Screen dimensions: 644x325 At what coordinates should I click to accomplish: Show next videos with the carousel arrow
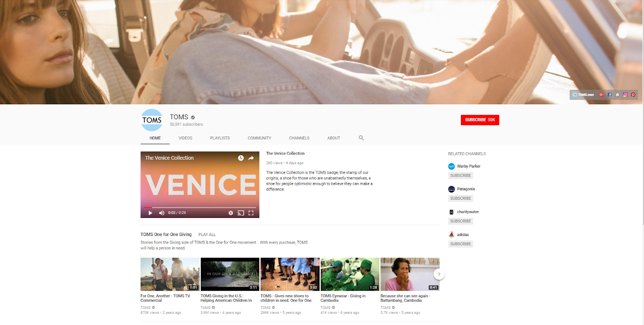pos(439,274)
